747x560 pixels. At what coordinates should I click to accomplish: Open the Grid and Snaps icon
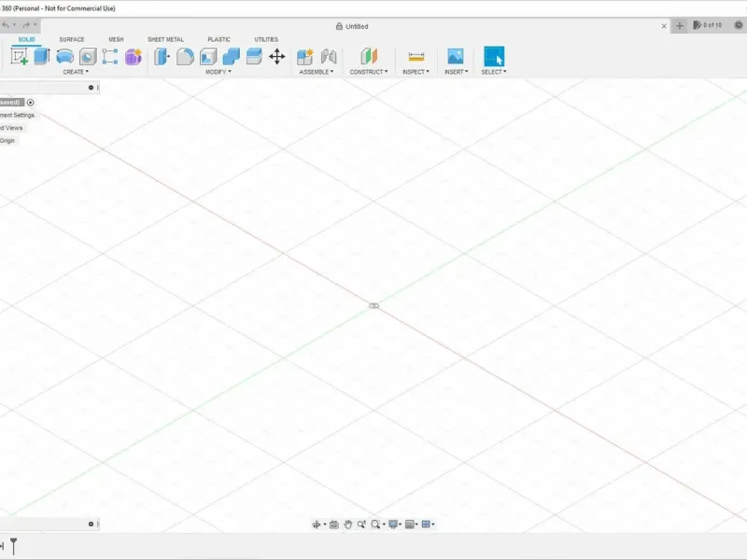(x=409, y=525)
